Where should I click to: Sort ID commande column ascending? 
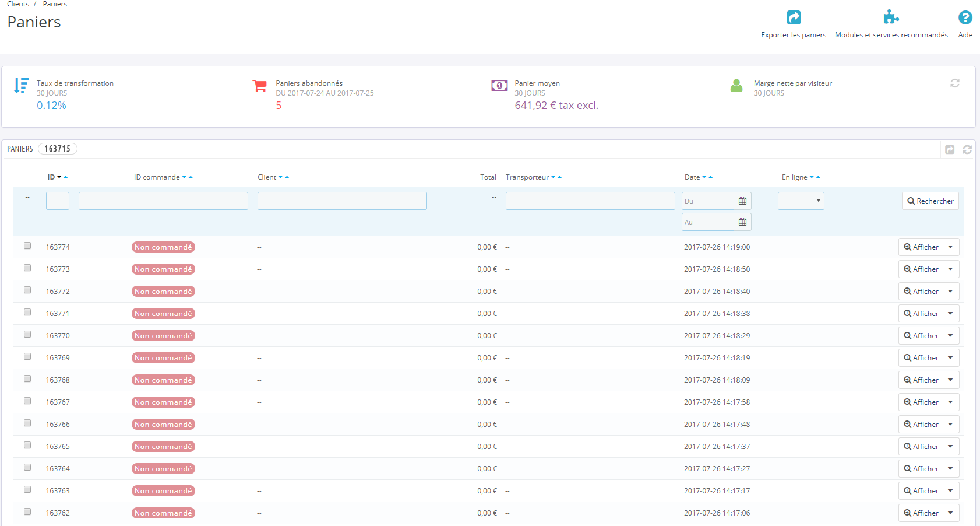tap(191, 177)
